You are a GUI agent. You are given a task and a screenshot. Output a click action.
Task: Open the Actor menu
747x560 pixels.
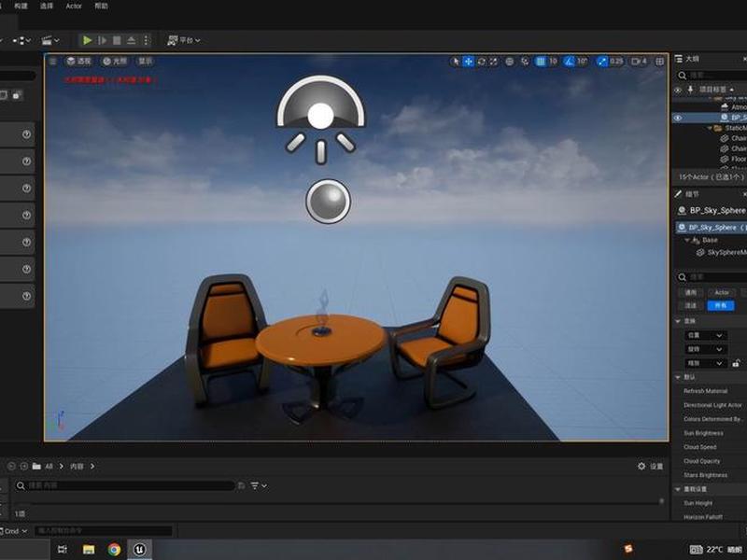click(x=74, y=7)
